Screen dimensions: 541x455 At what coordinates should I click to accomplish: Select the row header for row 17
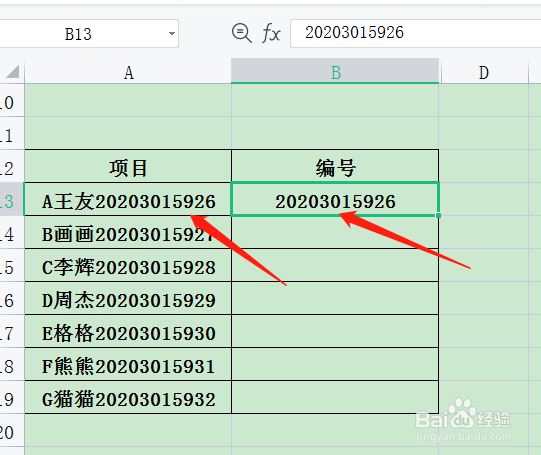[x=12, y=332]
